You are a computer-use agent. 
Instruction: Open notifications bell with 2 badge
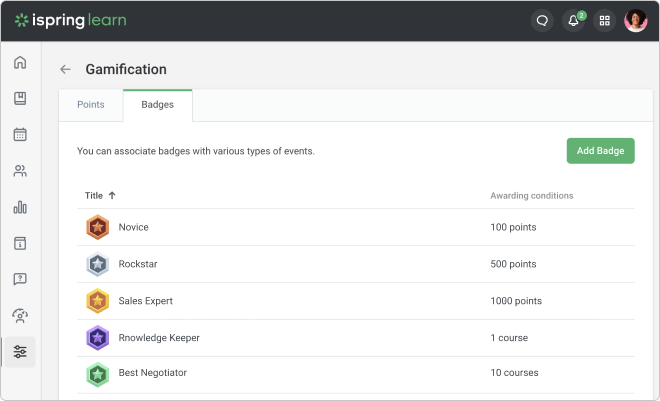point(574,21)
